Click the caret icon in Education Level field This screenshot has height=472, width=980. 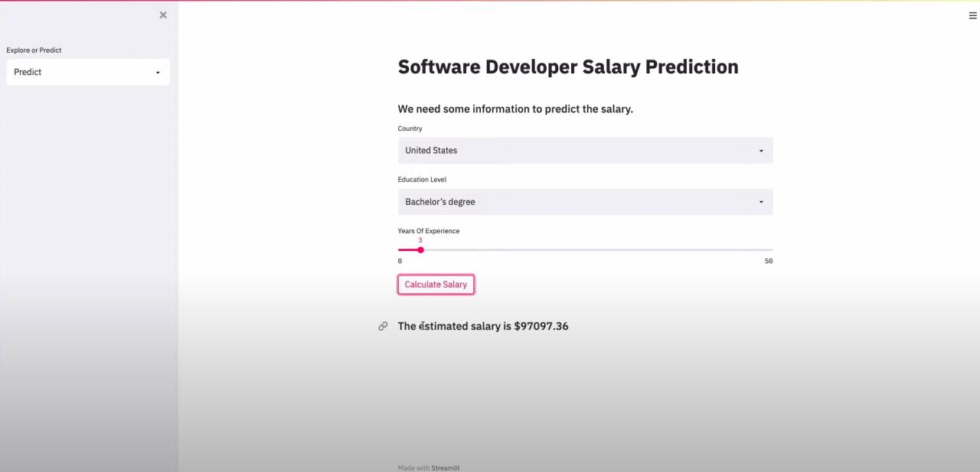[761, 202]
